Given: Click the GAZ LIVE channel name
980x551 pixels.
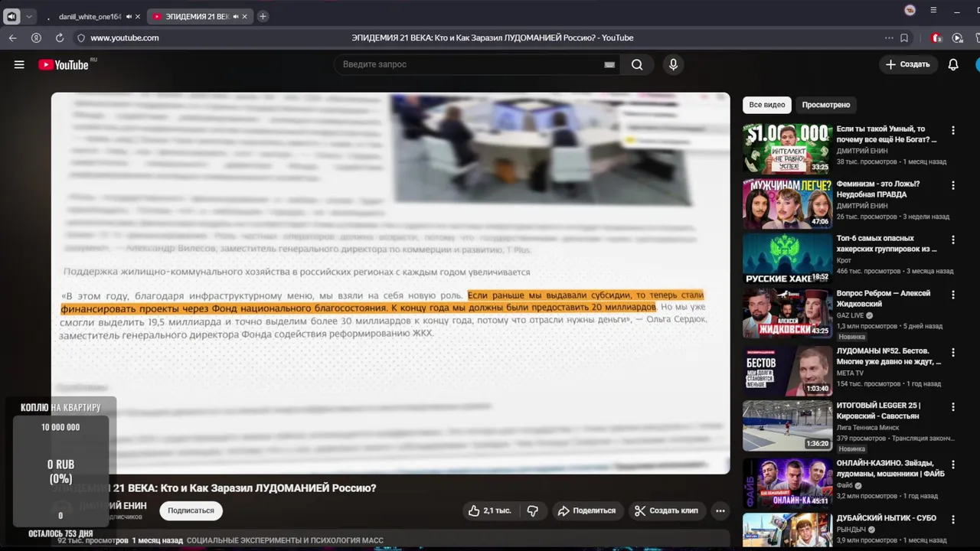Looking at the screenshot, I should [851, 315].
